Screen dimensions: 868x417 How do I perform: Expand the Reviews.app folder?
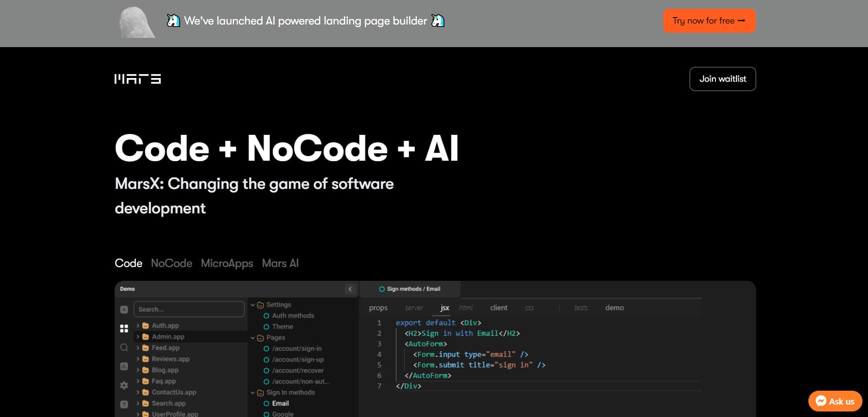tap(138, 359)
